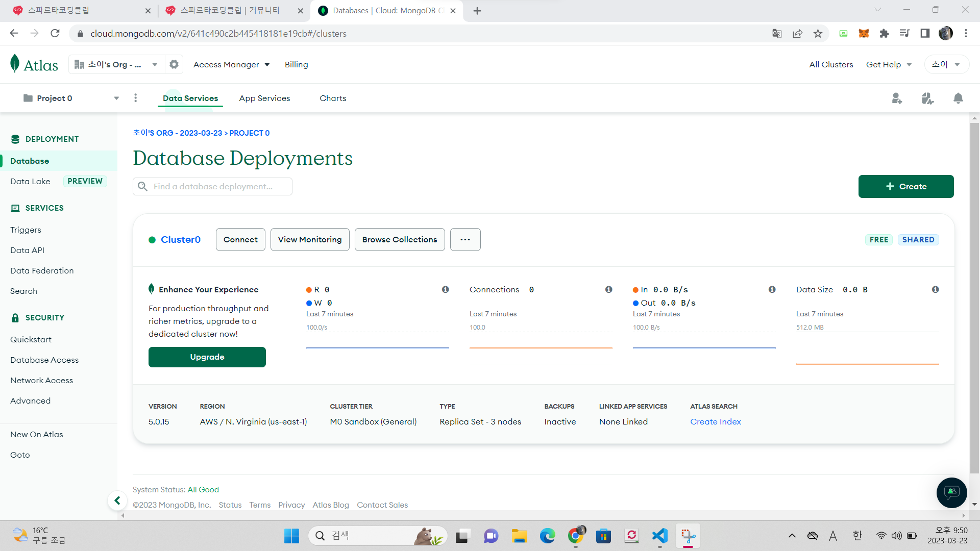Click the Atlas leaf logo
The width and height of the screenshot is (980, 551).
pyautogui.click(x=34, y=64)
